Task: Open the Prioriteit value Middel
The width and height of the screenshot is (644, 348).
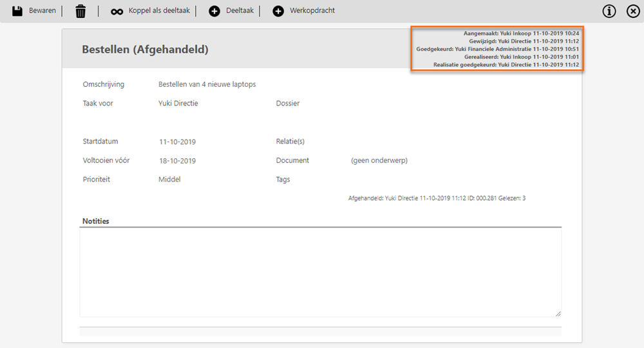Action: [169, 180]
